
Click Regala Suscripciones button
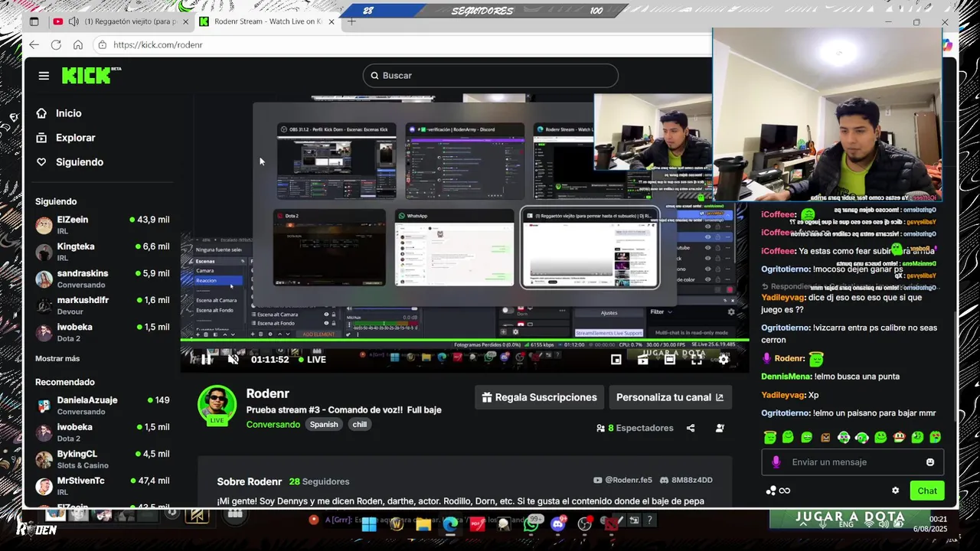[x=539, y=397]
